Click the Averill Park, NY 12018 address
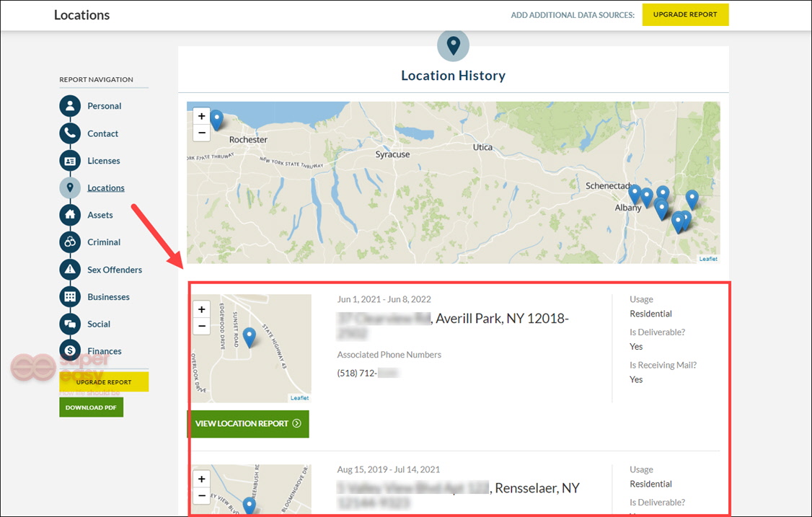The image size is (812, 517). click(x=453, y=326)
